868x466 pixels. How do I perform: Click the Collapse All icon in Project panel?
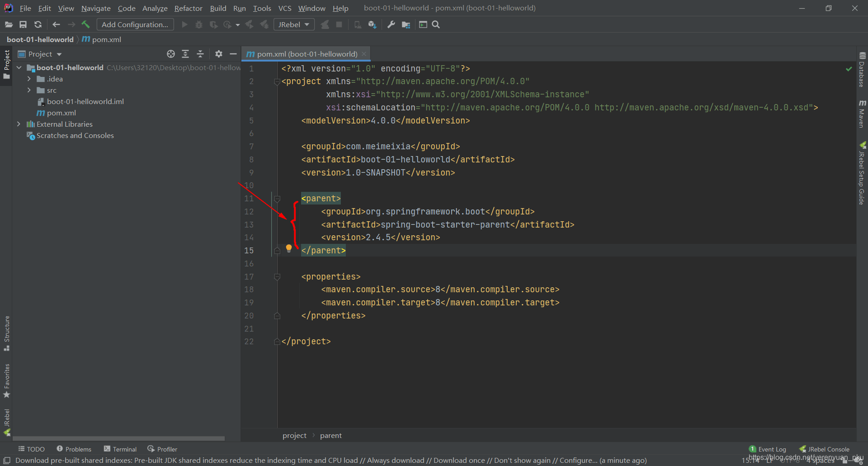point(200,54)
